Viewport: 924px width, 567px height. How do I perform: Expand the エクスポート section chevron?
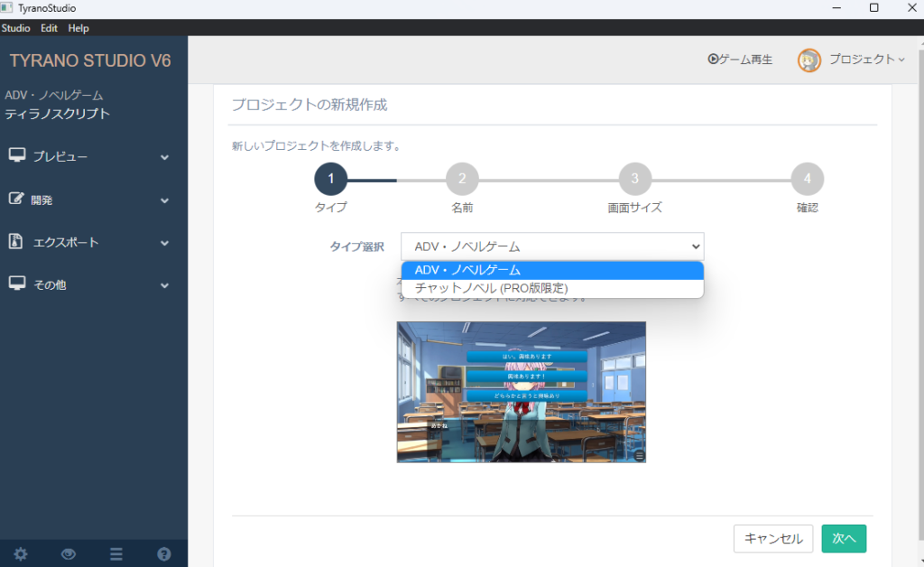[x=164, y=243]
